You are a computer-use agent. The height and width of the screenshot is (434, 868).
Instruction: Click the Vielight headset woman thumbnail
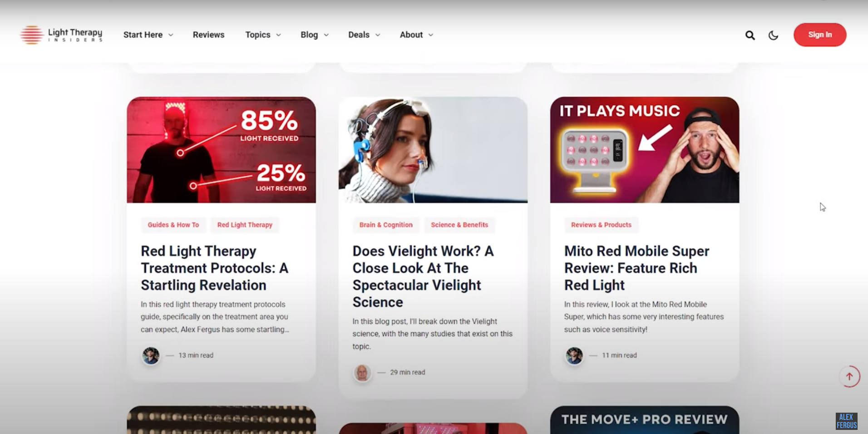click(433, 150)
